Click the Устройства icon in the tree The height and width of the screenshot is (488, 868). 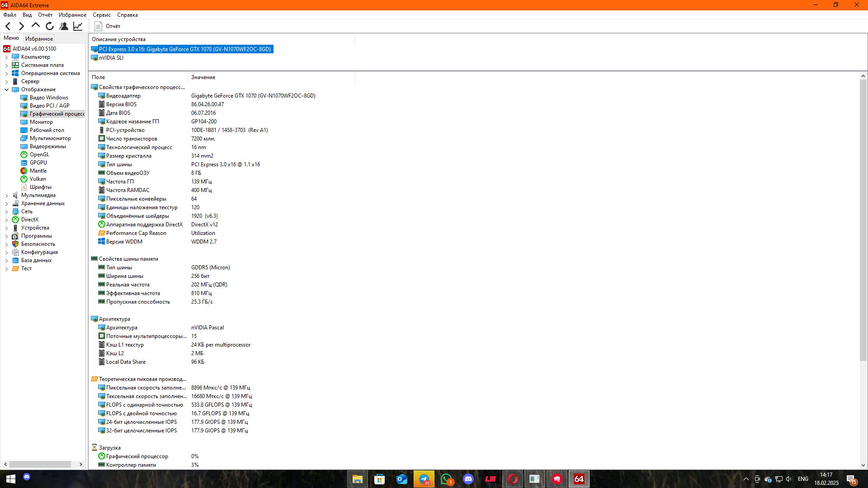[15, 228]
